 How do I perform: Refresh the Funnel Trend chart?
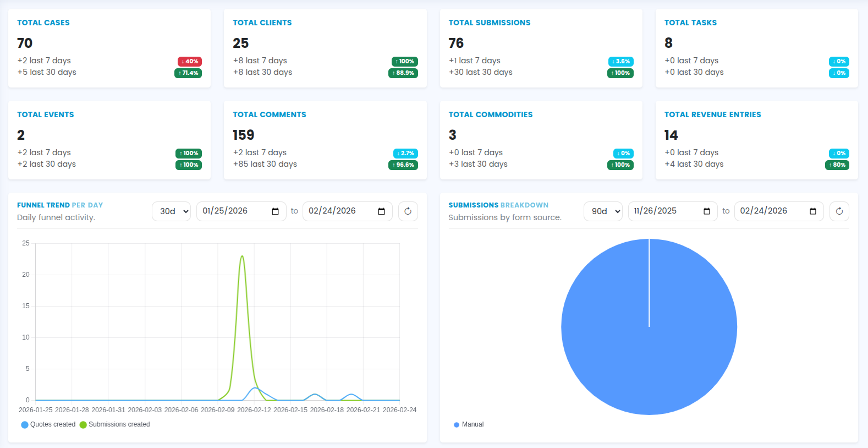[408, 211]
